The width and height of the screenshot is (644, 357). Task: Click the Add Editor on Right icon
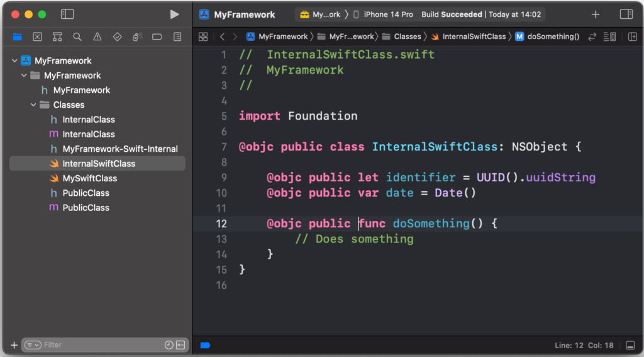pyautogui.click(x=633, y=37)
